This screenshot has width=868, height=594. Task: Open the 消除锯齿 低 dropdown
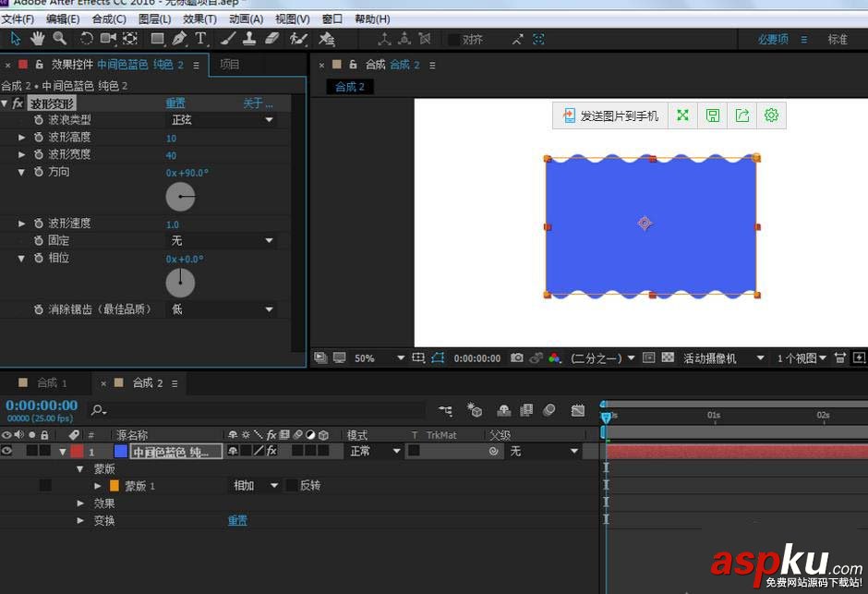(221, 309)
